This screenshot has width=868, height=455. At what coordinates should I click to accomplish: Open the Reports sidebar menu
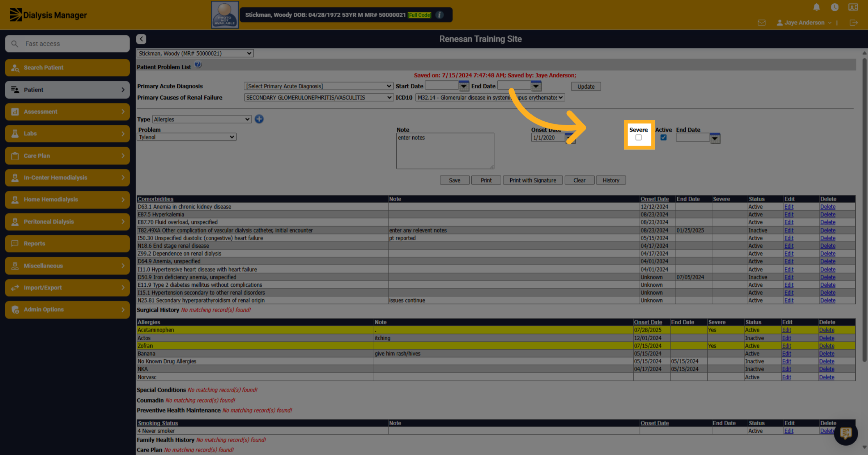(x=67, y=244)
